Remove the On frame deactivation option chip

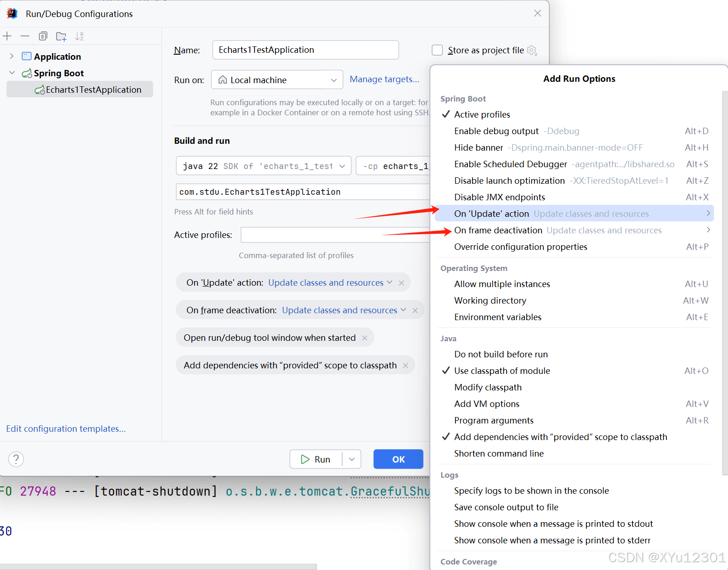(415, 310)
